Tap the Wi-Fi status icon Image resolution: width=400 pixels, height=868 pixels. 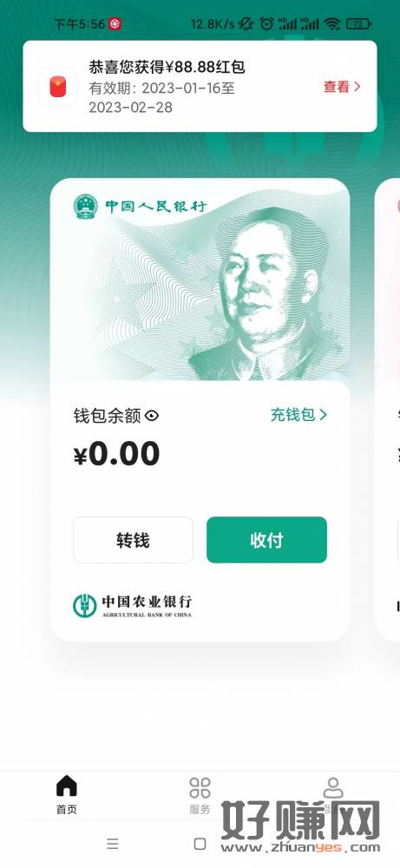click(x=332, y=23)
